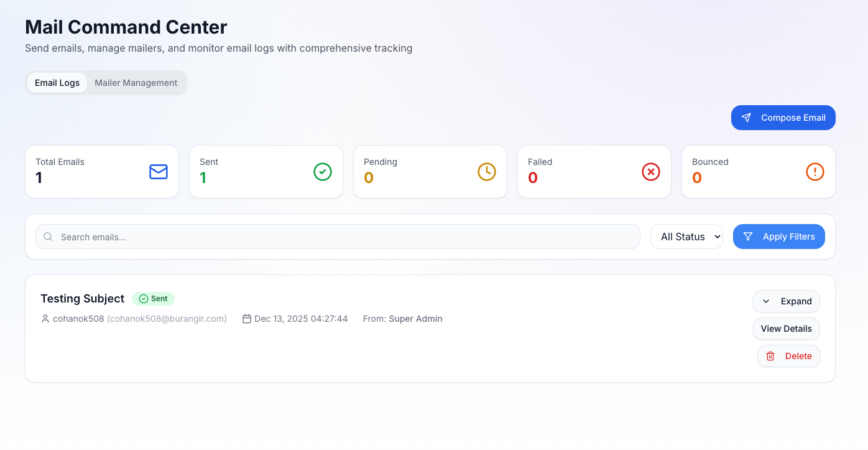Click the red trash can icon
Viewport: 868px width, 450px height.
(770, 356)
